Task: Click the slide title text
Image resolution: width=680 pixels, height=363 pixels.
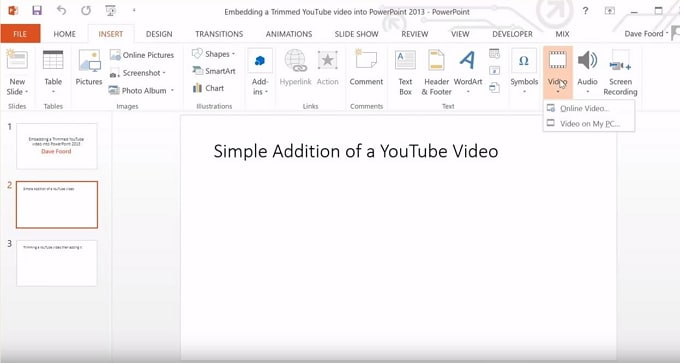Action: (x=356, y=151)
